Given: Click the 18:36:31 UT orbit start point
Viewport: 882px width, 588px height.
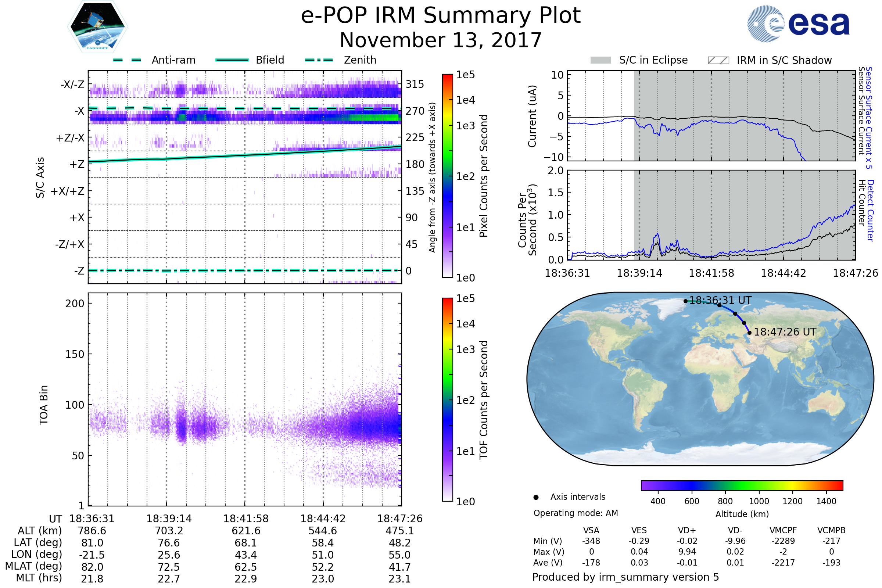Looking at the screenshot, I should pos(685,301).
